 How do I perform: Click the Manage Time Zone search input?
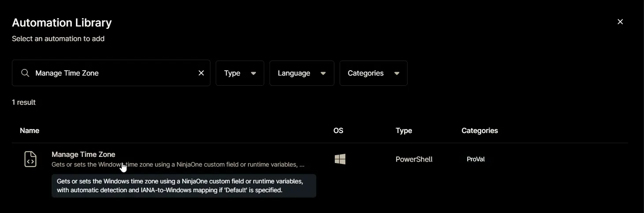tap(111, 73)
